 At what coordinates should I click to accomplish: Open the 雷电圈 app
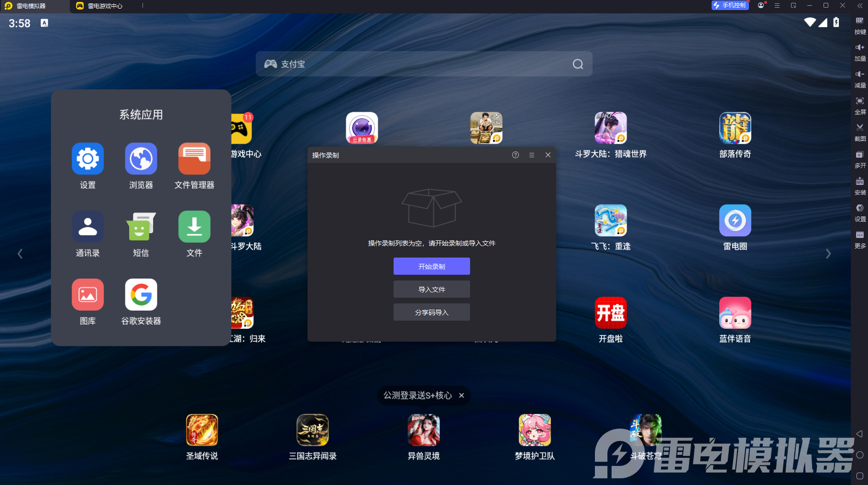pyautogui.click(x=735, y=220)
